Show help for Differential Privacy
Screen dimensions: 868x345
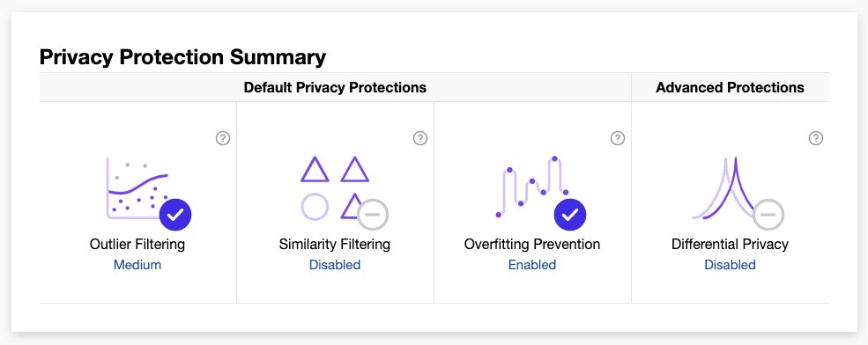[815, 138]
